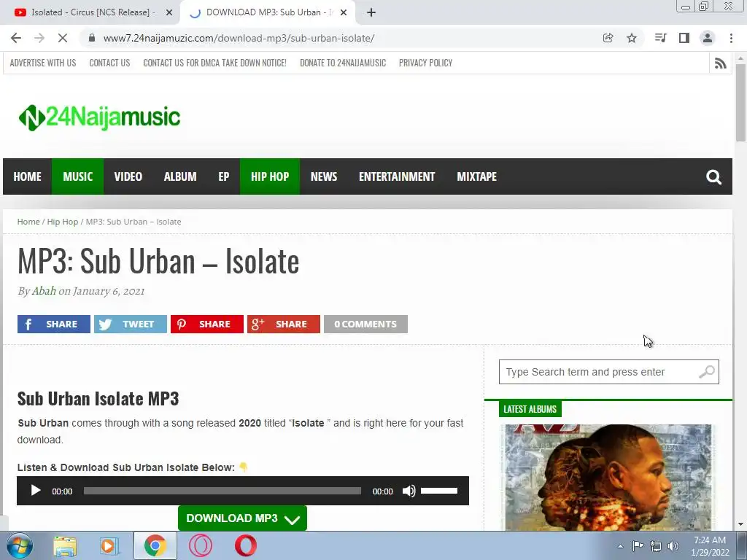This screenshot has width=747, height=560.
Task: Click the browser forward arrow
Action: (x=39, y=38)
